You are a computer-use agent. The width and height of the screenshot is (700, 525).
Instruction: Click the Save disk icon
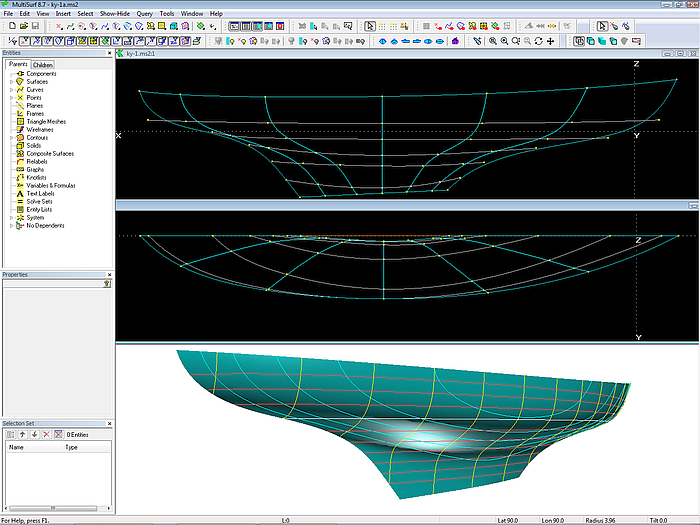point(35,26)
